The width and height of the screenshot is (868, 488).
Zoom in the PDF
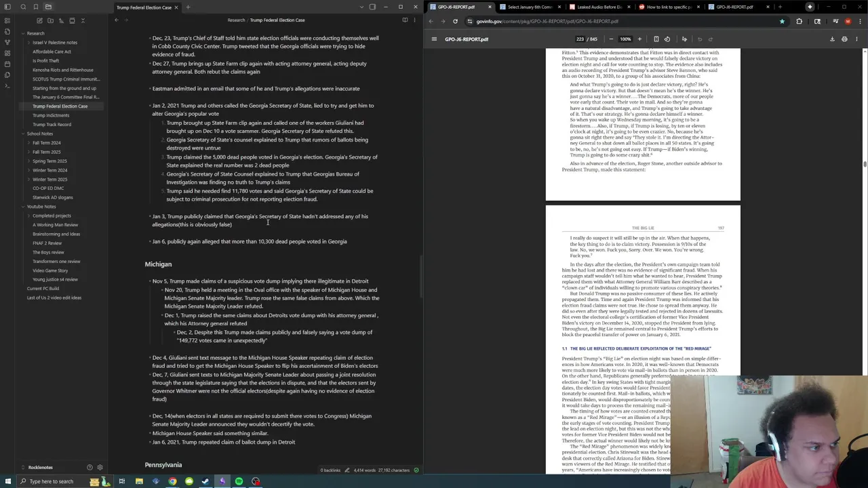click(x=639, y=39)
